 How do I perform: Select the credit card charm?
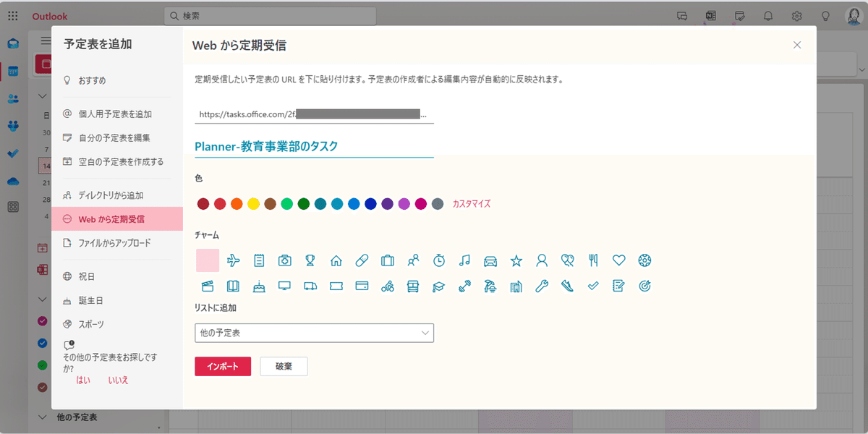point(362,286)
